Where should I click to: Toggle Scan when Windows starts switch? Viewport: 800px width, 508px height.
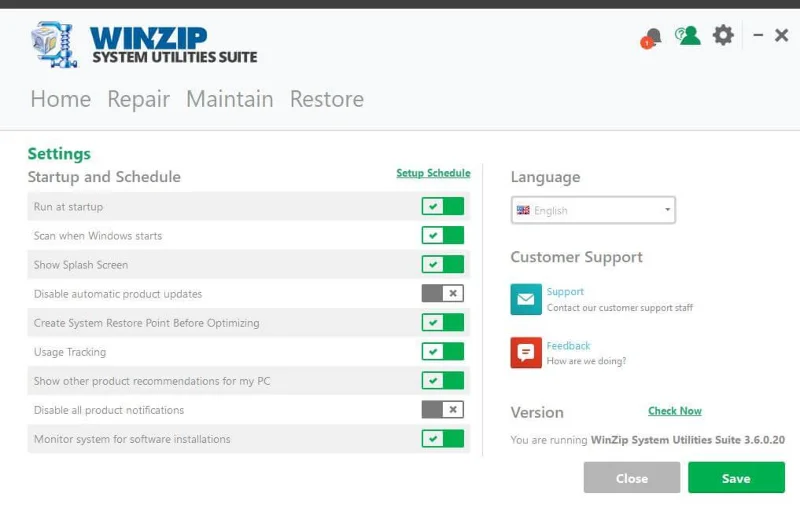443,236
